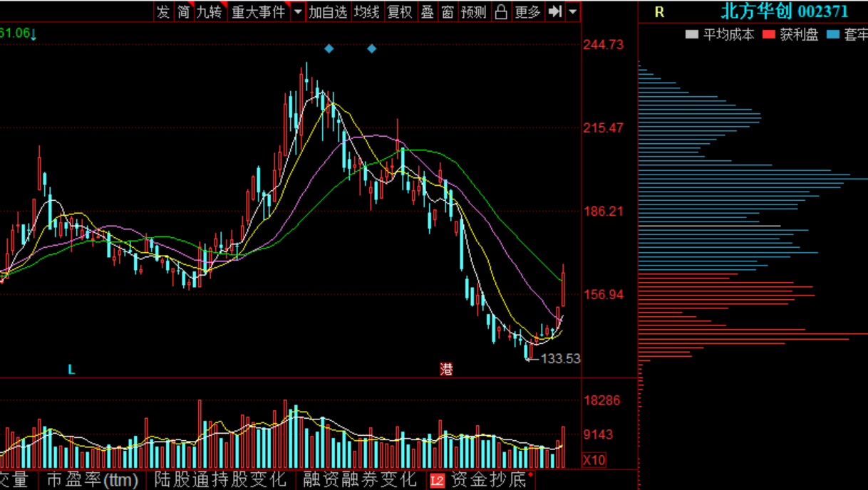Open the 九转 indicator
868x490 pixels.
(x=210, y=11)
